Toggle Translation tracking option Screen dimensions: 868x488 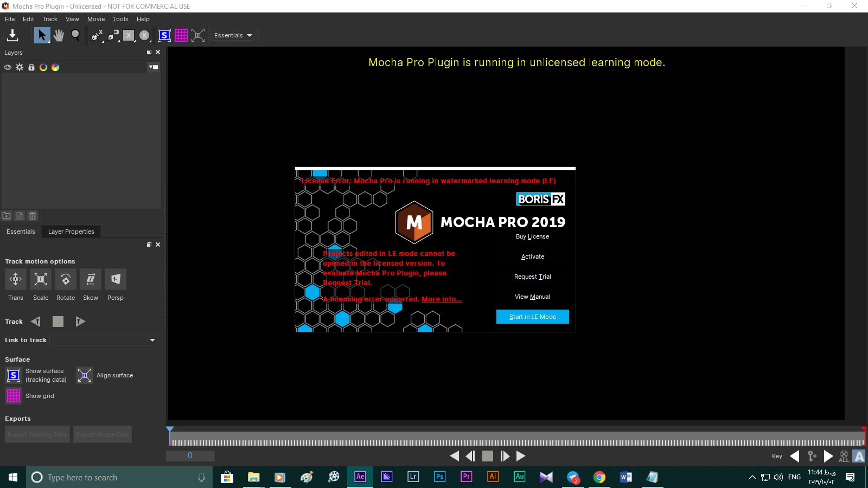(16, 279)
